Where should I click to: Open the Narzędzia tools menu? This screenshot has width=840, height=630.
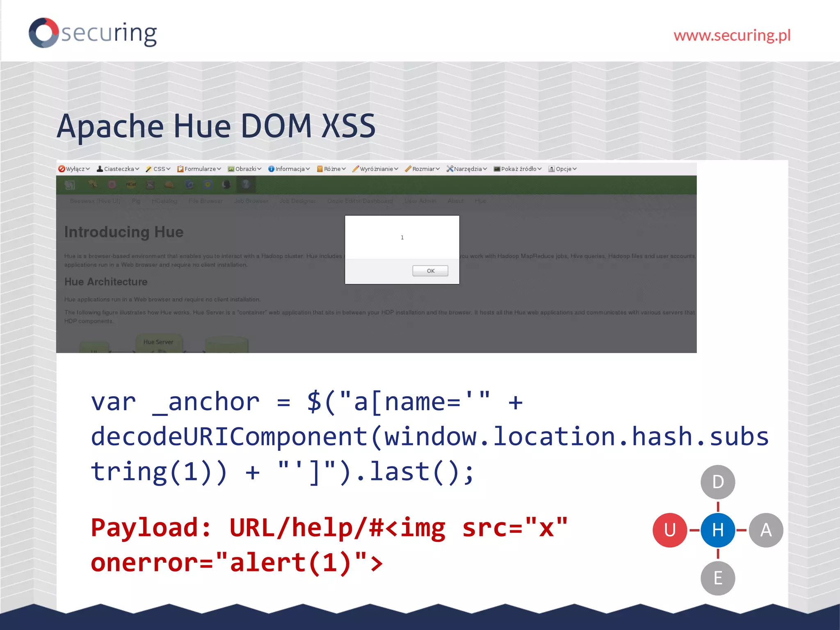pyautogui.click(x=467, y=169)
